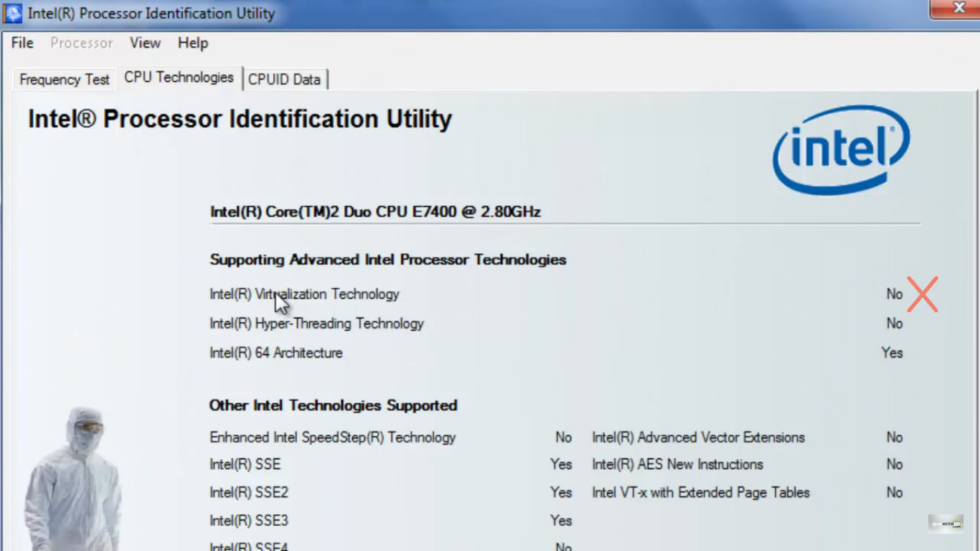Click the Yes value beside Intel(R) SSE
980x551 pixels.
pyautogui.click(x=561, y=465)
